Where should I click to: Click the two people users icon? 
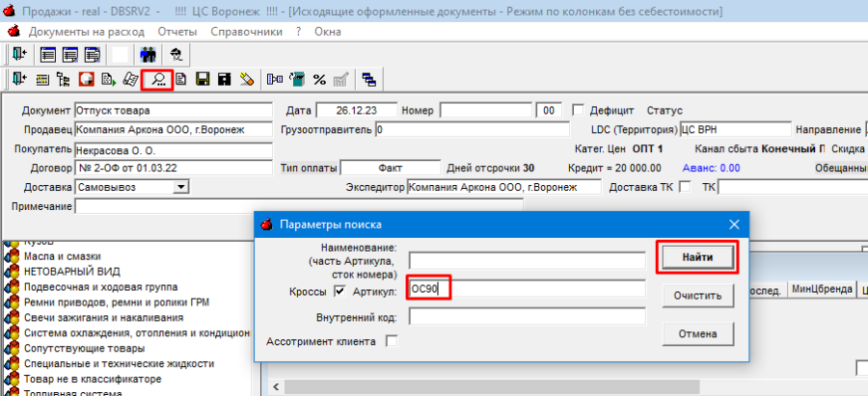coord(149,54)
